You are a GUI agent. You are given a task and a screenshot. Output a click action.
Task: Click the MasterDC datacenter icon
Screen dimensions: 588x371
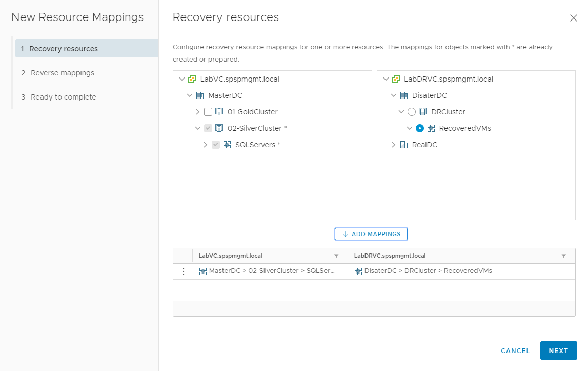pos(200,95)
